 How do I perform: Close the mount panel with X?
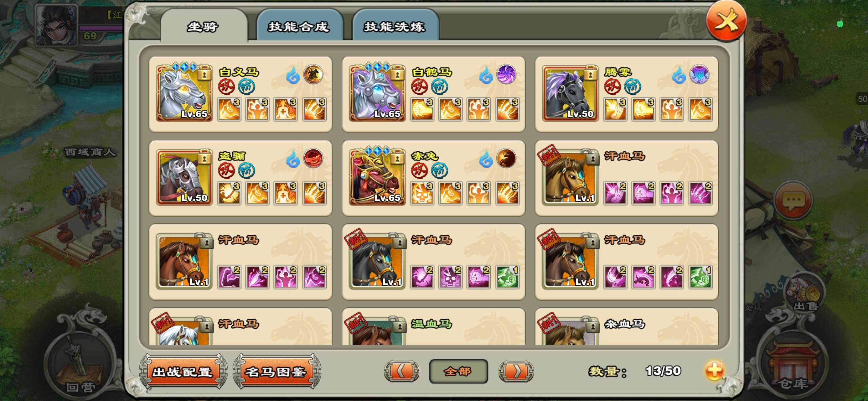[726, 21]
